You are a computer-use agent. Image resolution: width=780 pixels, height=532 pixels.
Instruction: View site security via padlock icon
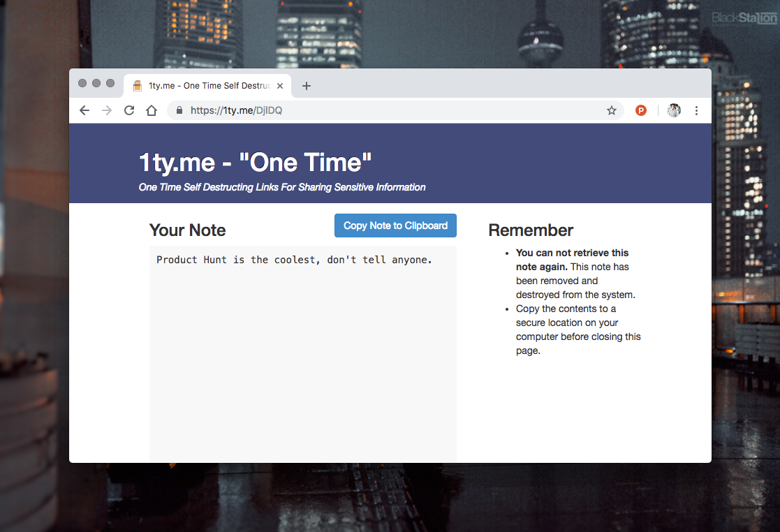coord(179,110)
